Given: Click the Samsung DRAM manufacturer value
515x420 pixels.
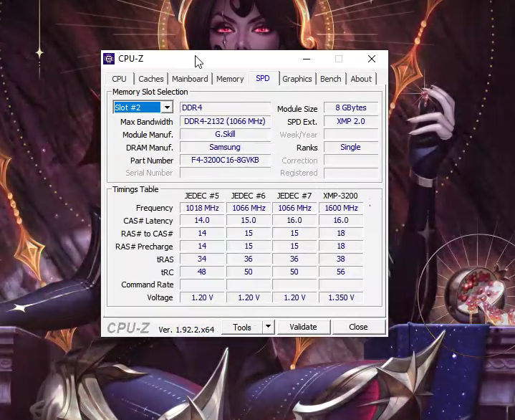Looking at the screenshot, I should [x=225, y=147].
